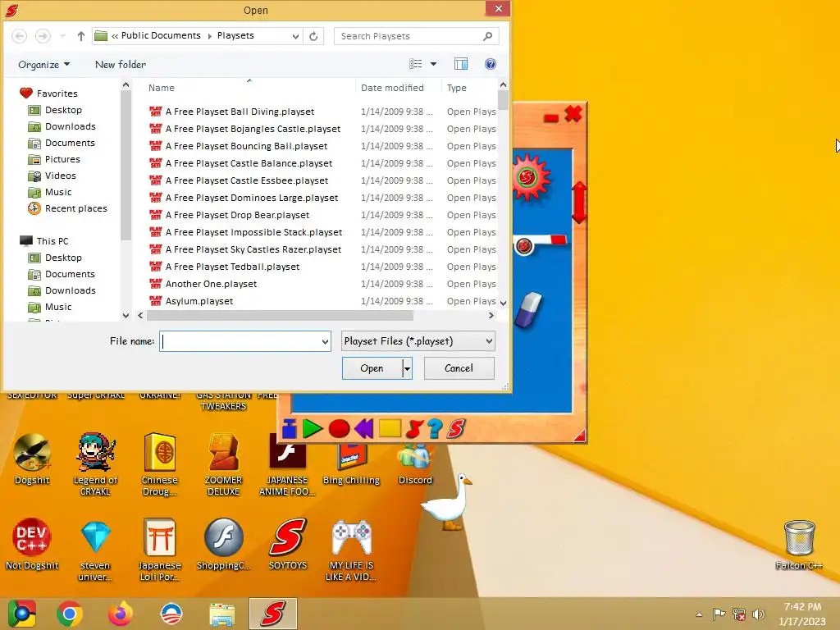Select the red gear tool in Soytoys window

[x=531, y=177]
